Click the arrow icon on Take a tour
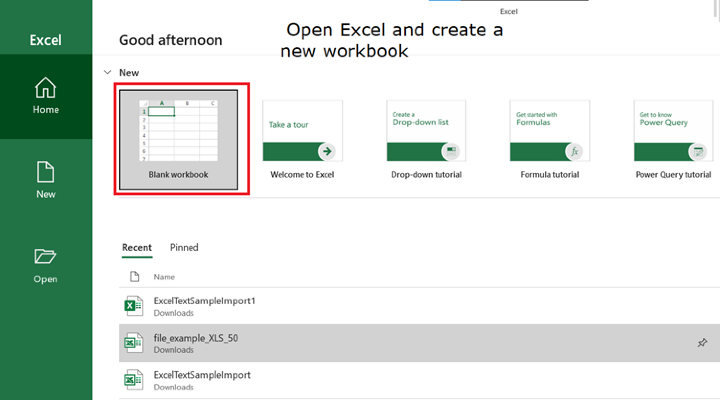Image resolution: width=720 pixels, height=400 pixels. coord(327,151)
